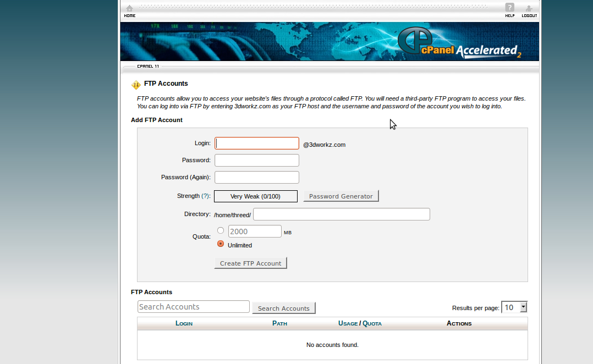This screenshot has width=593, height=364.
Task: Click the Directory path input field
Action: (341, 214)
